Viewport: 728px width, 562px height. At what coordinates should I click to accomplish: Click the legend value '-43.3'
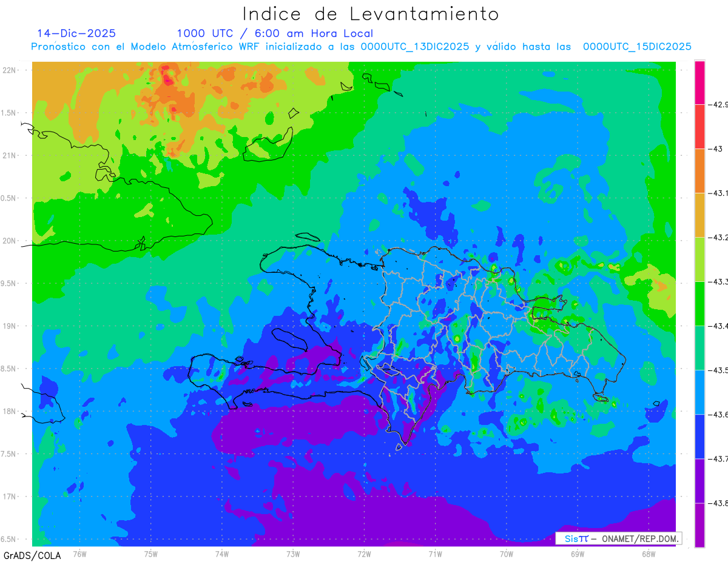tap(718, 281)
